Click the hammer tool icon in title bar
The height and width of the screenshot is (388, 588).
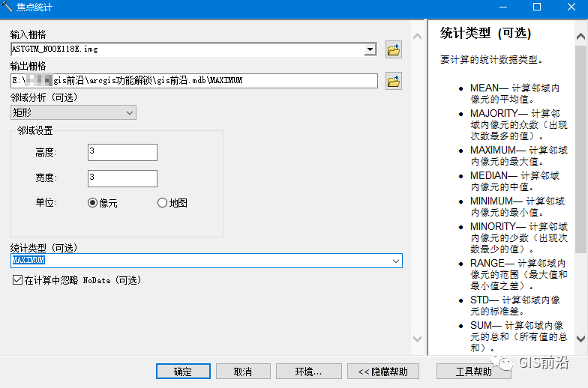pyautogui.click(x=7, y=6)
